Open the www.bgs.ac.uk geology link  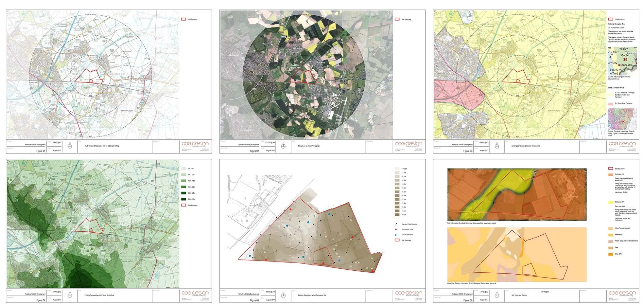491,283
